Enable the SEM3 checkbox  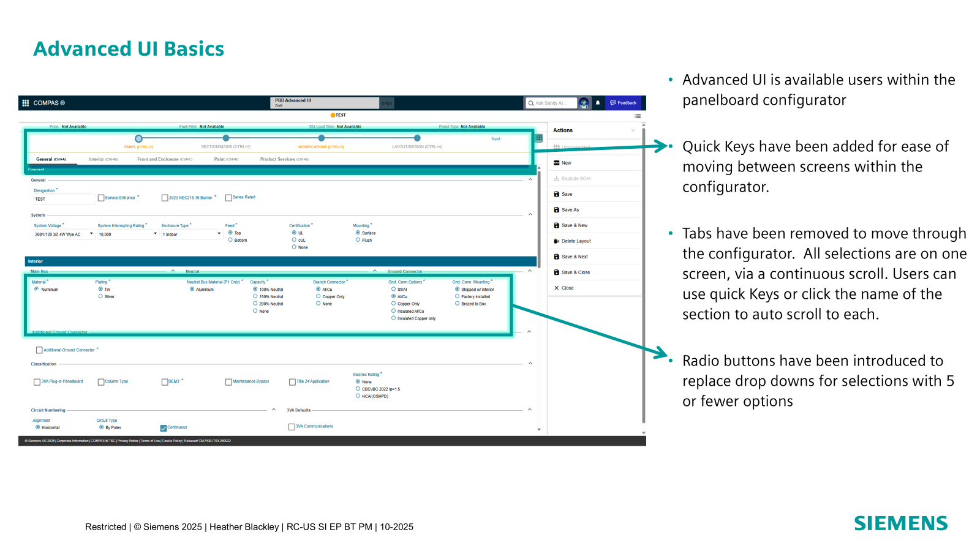(165, 382)
